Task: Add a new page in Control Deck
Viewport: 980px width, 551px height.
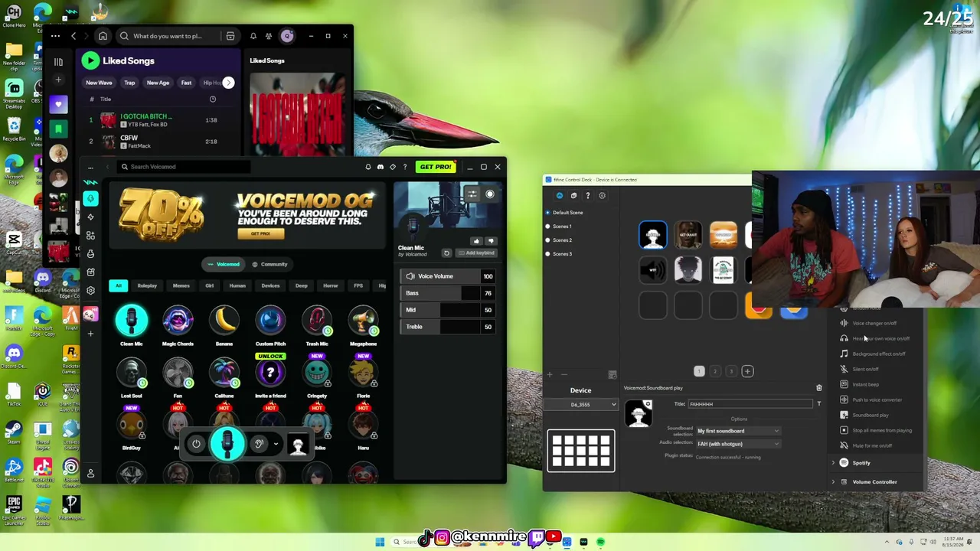Action: [747, 372]
